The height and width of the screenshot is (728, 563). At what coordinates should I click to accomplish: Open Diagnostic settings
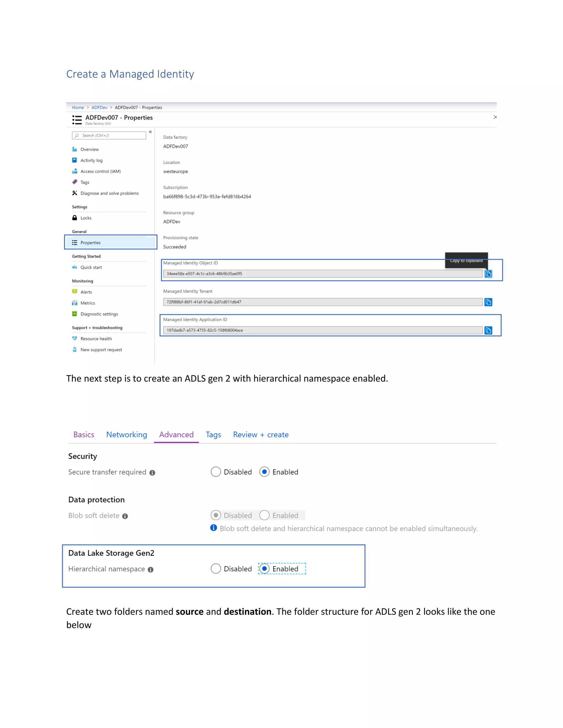pyautogui.click(x=95, y=314)
